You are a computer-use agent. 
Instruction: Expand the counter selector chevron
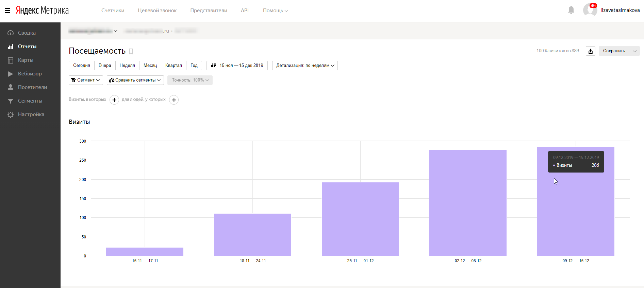[x=115, y=31]
